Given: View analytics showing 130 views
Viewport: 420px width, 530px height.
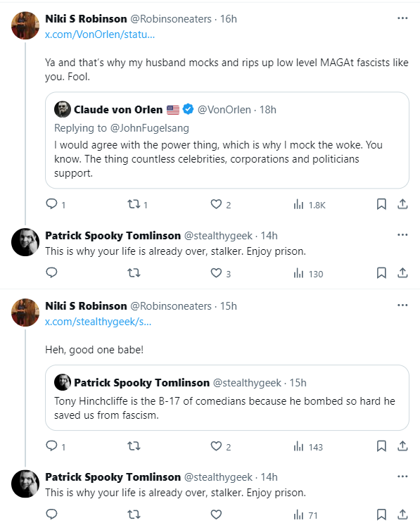Looking at the screenshot, I should 308,273.
